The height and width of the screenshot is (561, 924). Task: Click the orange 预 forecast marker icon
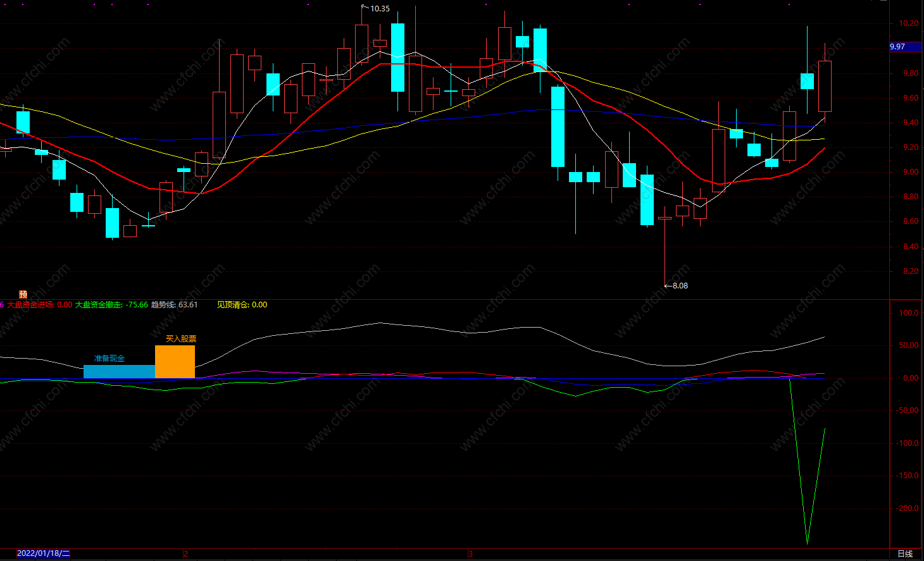pos(23,294)
